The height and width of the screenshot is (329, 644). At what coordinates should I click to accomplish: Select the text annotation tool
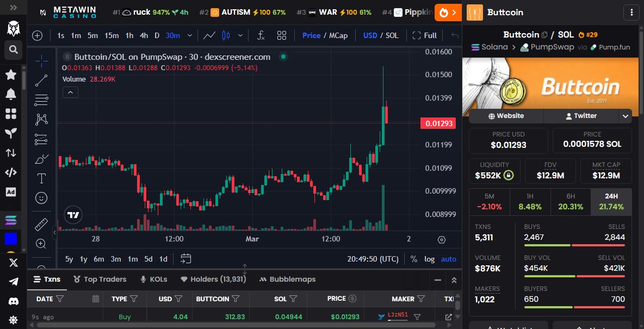41,178
